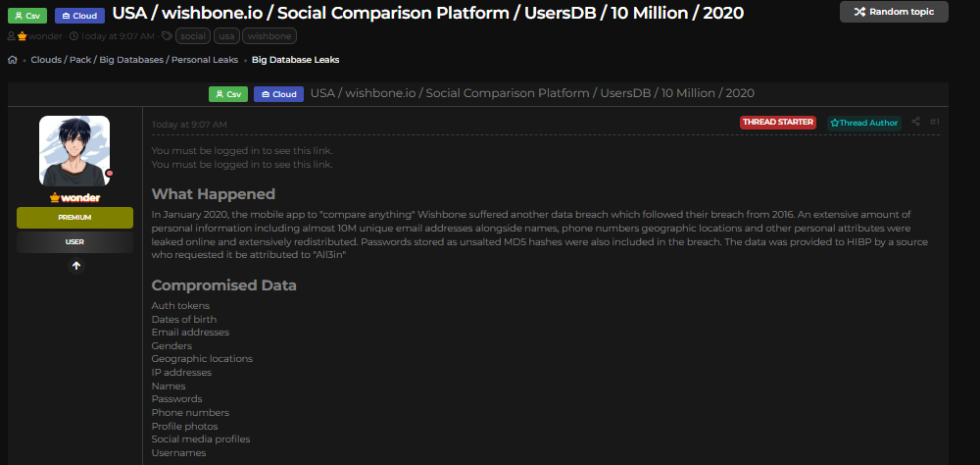Click first 'You must be logged in' line

tap(242, 151)
